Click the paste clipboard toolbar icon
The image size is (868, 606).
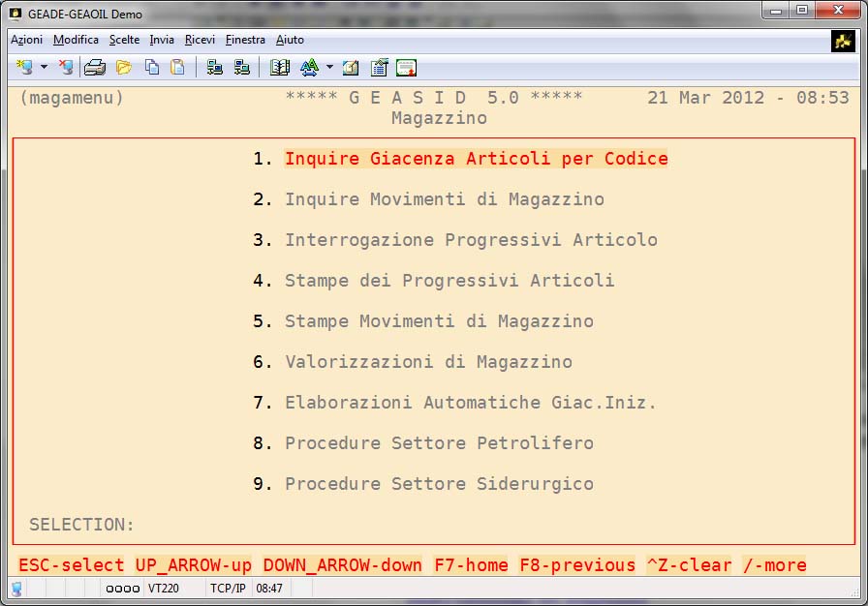tap(177, 68)
